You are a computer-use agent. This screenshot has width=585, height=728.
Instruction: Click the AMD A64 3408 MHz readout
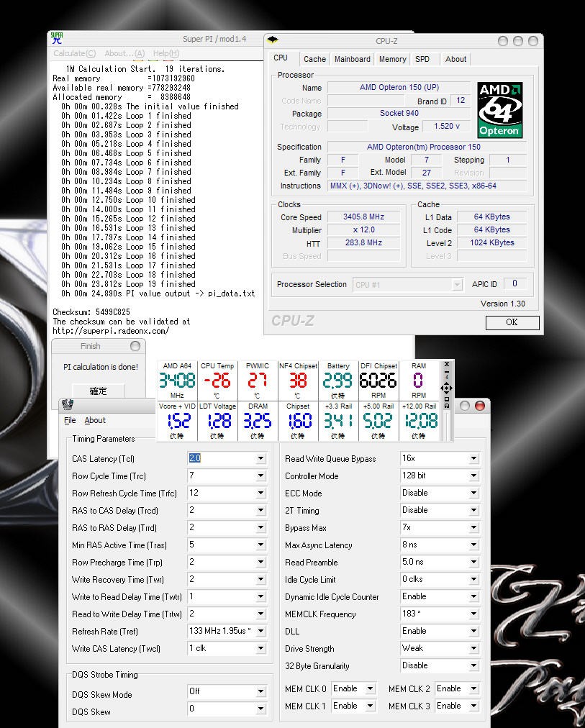tap(177, 381)
